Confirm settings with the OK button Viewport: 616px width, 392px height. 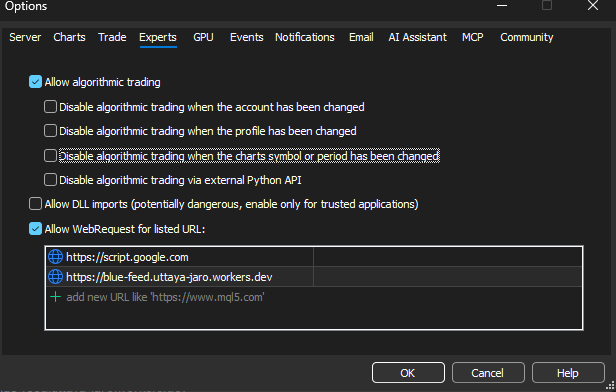408,372
